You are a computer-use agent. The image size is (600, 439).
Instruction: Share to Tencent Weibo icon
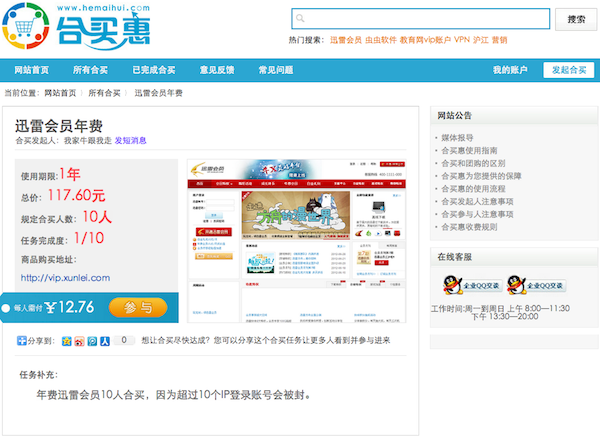click(92, 341)
